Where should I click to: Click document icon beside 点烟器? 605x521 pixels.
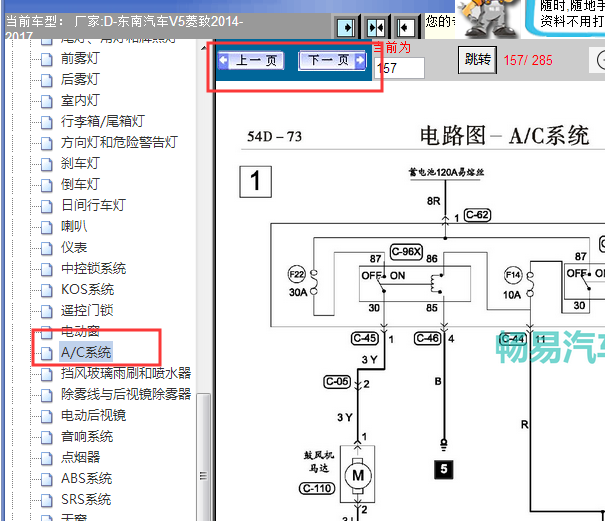[x=47, y=458]
